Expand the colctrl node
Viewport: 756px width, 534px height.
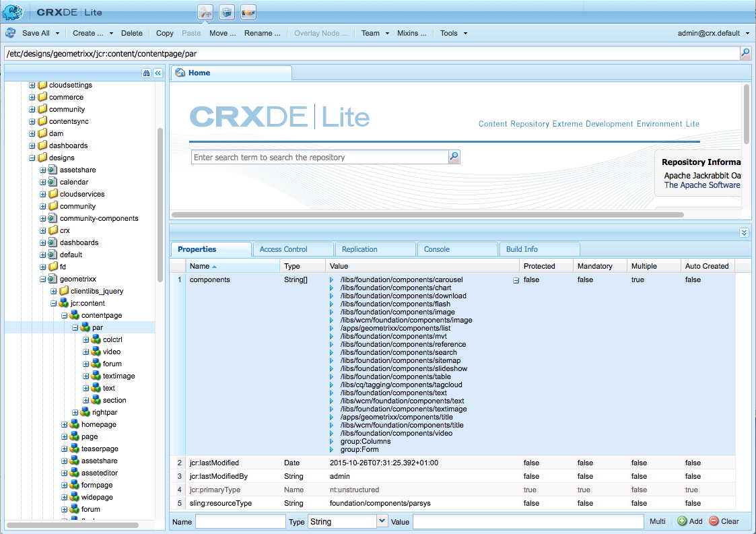(85, 339)
